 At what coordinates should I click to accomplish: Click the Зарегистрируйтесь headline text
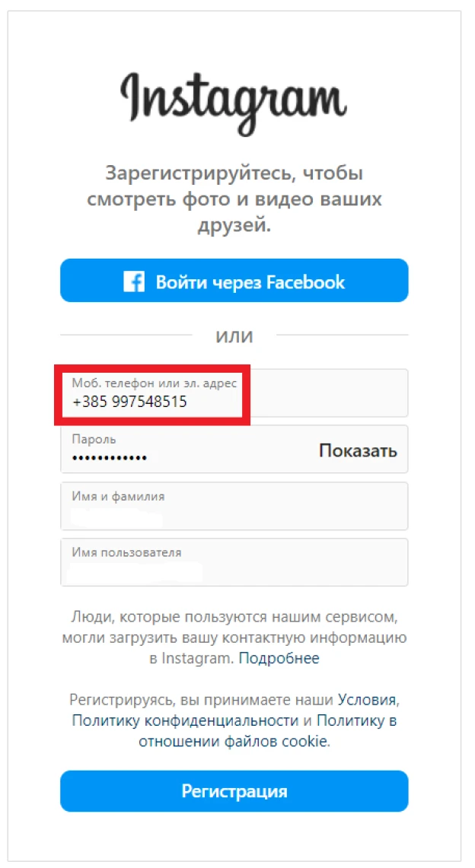(x=234, y=199)
